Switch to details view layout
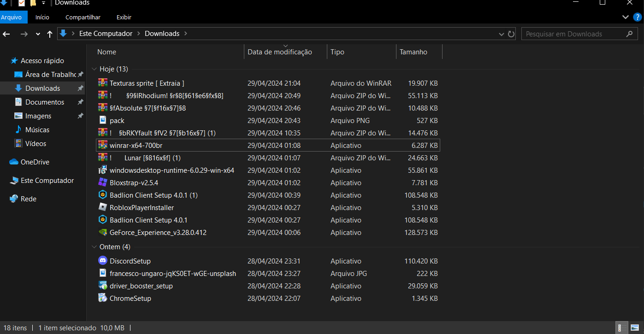644x334 pixels. (x=621, y=328)
